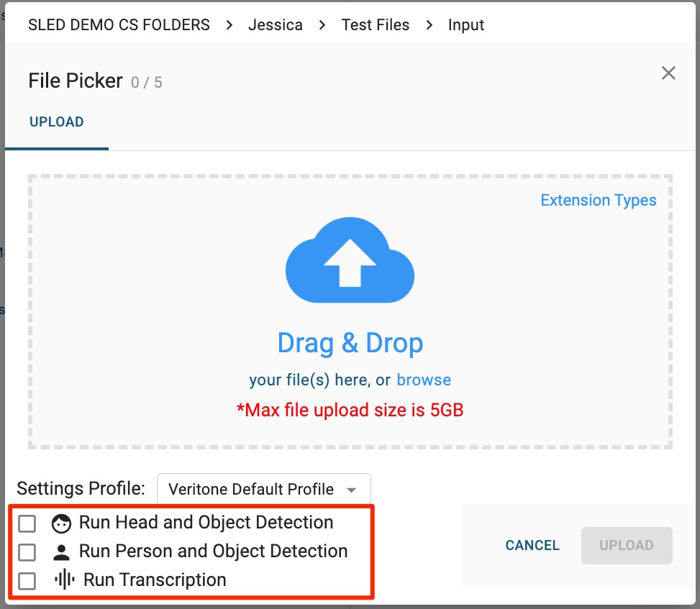Open the Extension Types link
This screenshot has width=700, height=609.
(598, 200)
